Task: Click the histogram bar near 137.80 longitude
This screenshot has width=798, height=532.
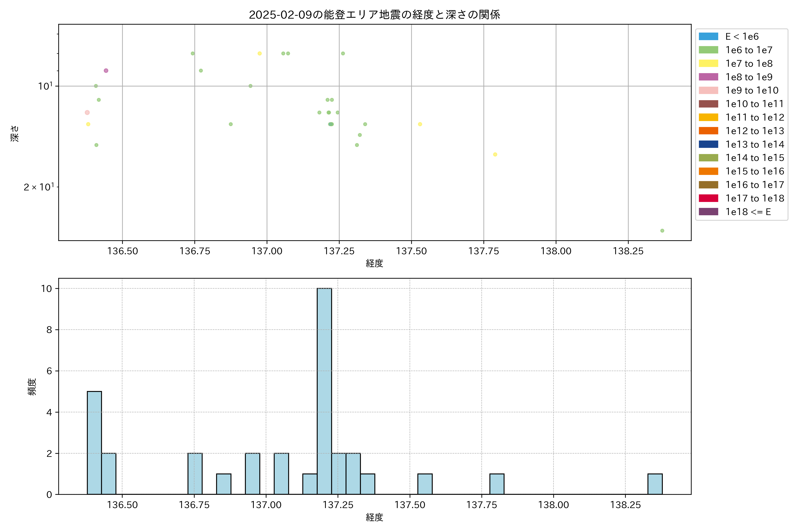Action: click(x=497, y=484)
